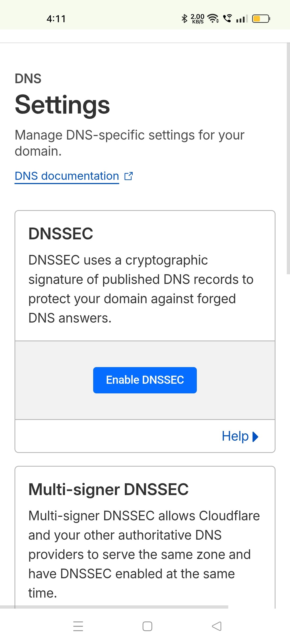Click the Multi-signer DNSSEC card heading

[108, 489]
